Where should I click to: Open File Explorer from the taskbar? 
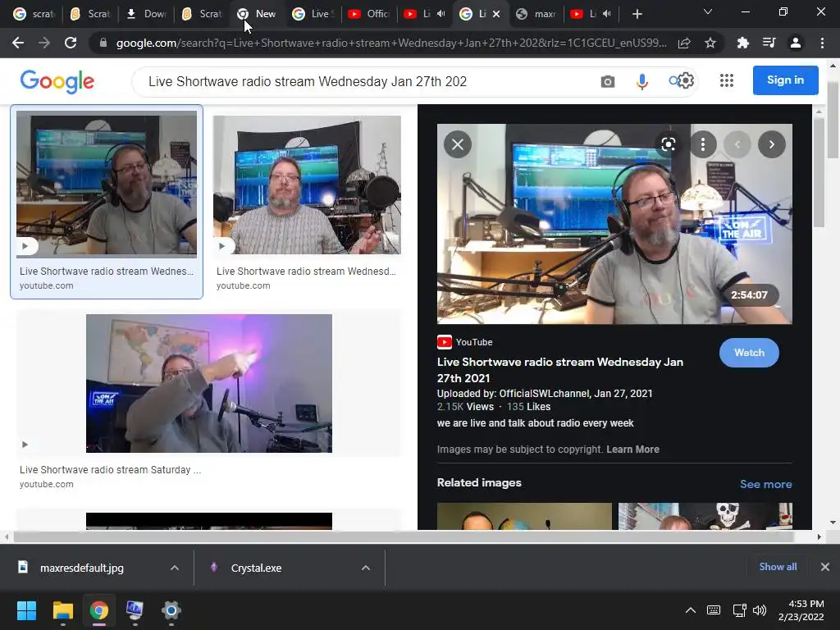pos(62,610)
